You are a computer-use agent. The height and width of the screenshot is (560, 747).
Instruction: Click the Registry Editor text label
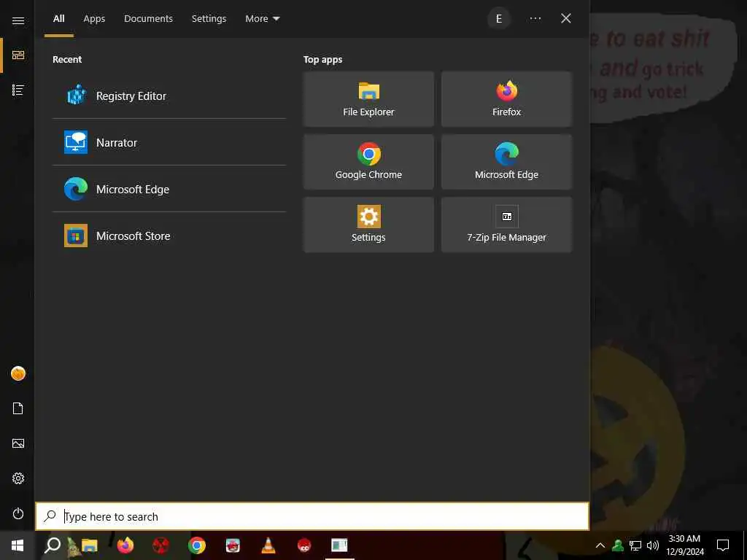131,96
